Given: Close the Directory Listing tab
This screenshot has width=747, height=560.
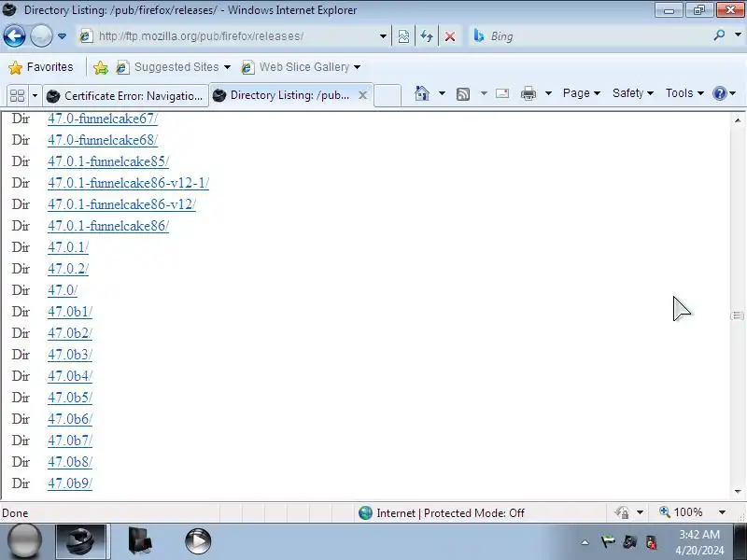Looking at the screenshot, I should (362, 95).
